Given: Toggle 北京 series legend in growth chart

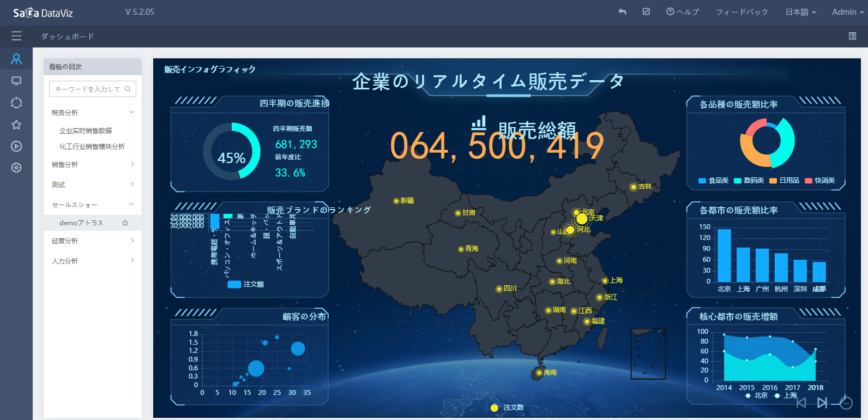Looking at the screenshot, I should (x=756, y=395).
